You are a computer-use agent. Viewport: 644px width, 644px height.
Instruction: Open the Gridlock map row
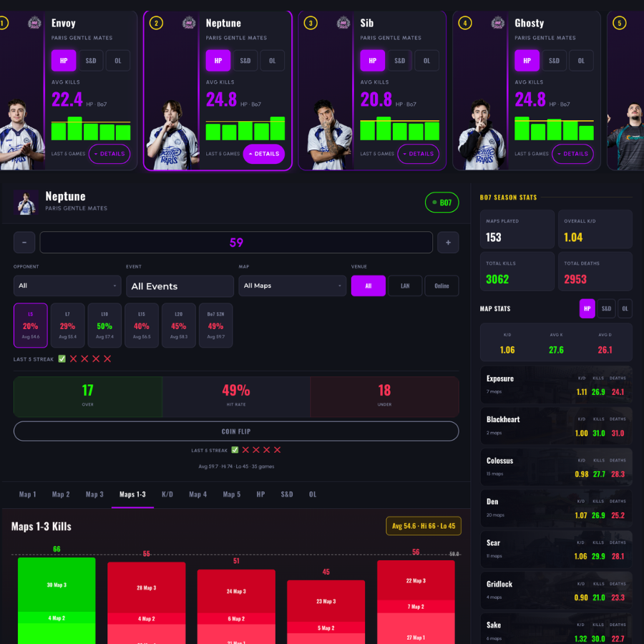(x=556, y=590)
